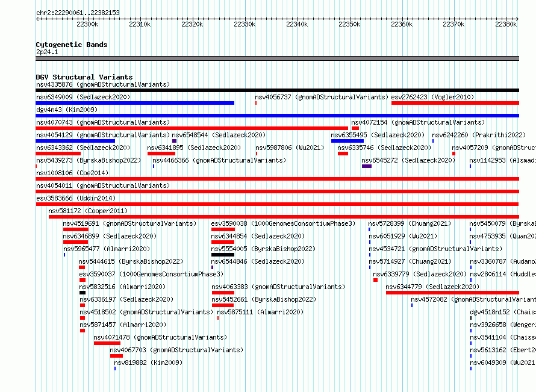Open variant nsv4335876 gnomAD label
The width and height of the screenshot is (536, 392).
[x=103, y=84]
